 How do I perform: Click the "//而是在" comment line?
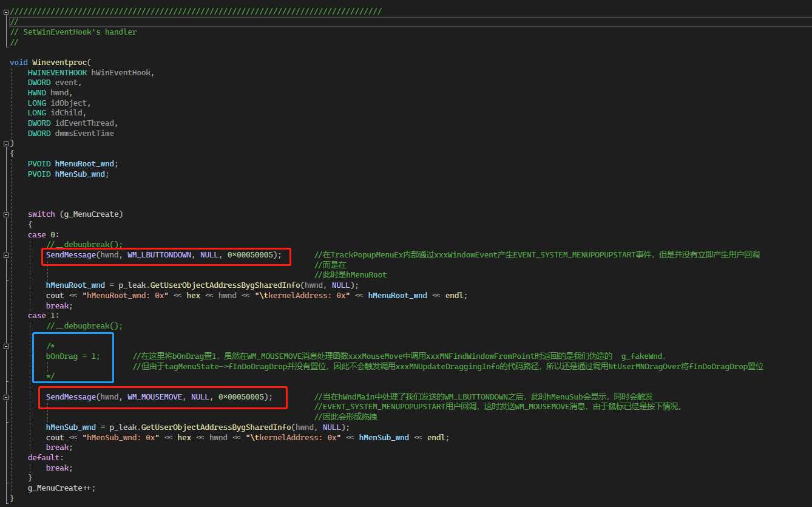point(330,265)
